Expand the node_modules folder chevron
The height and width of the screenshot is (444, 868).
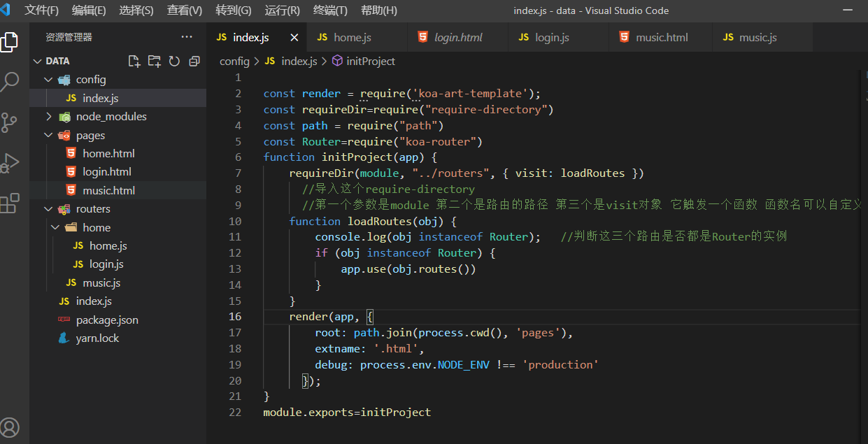(48, 117)
